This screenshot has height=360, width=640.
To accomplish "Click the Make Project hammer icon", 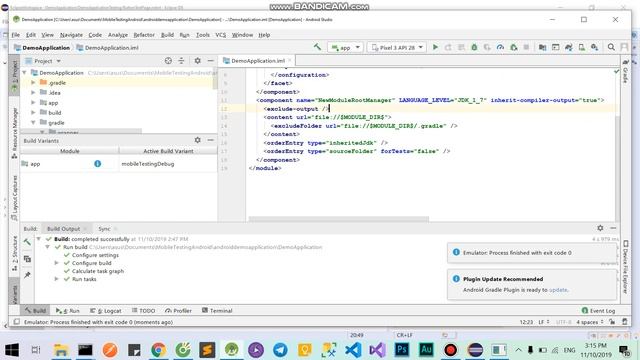I will (x=317, y=47).
